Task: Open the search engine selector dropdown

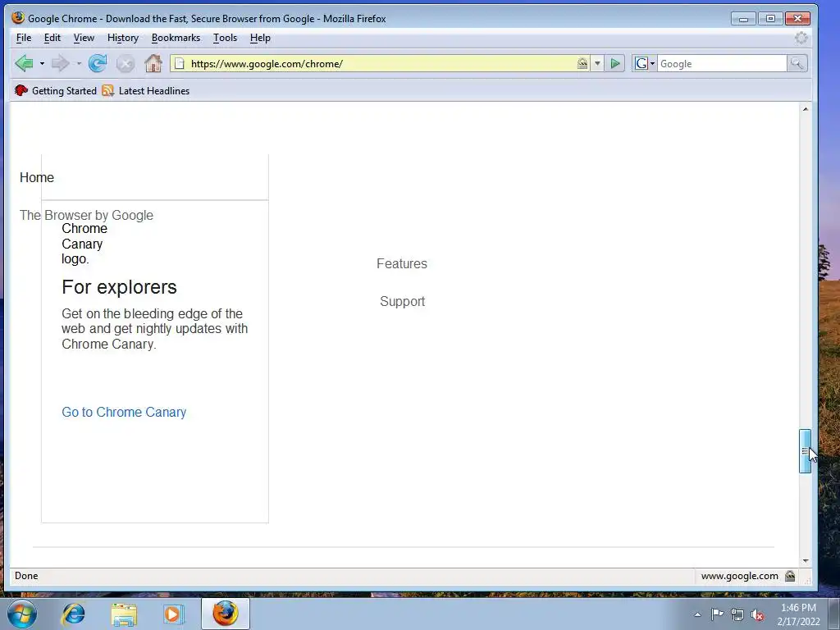Action: point(645,64)
